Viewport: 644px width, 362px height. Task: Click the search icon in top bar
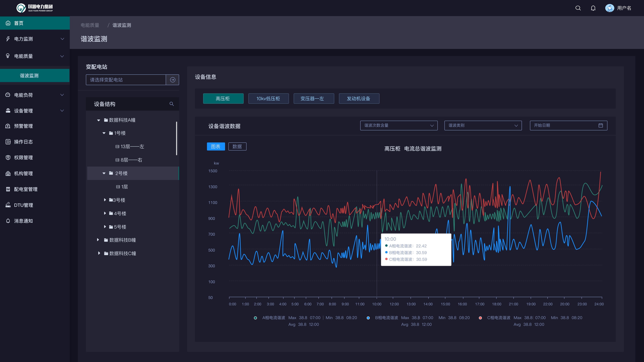(x=578, y=8)
